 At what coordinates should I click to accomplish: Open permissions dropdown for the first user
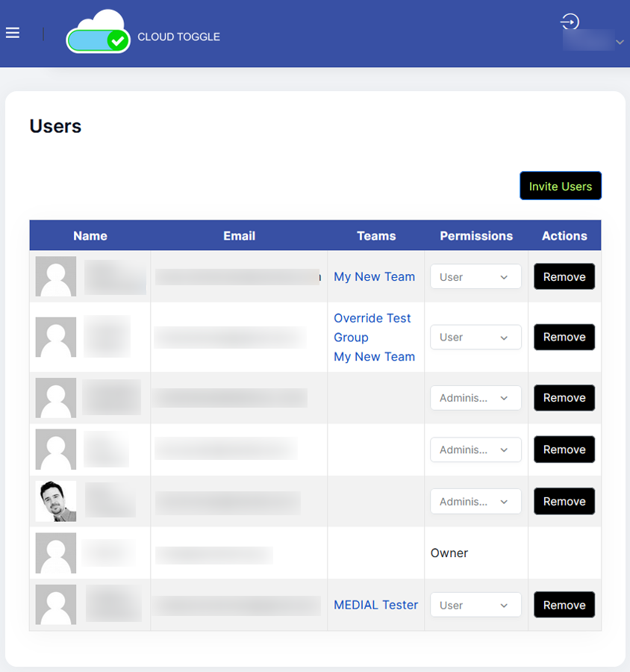(475, 277)
